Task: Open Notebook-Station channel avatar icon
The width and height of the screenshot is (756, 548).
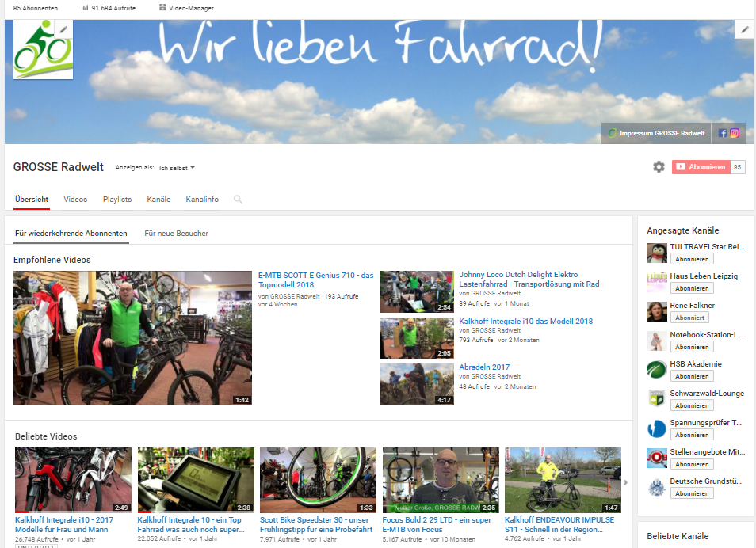Action: pos(657,341)
